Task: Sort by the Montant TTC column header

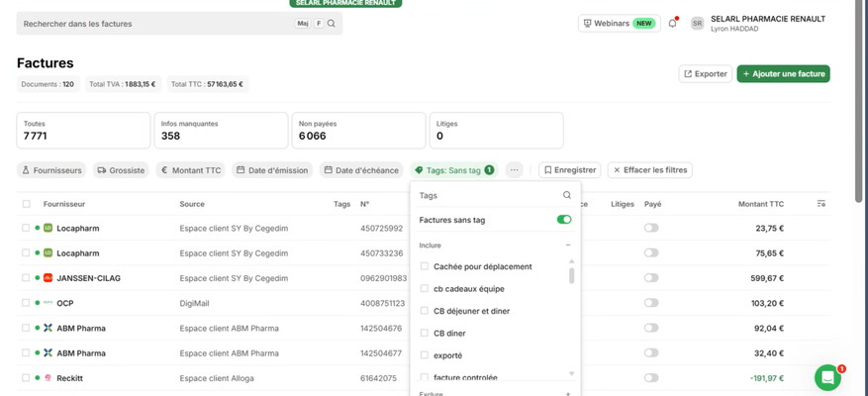Action: point(761,204)
